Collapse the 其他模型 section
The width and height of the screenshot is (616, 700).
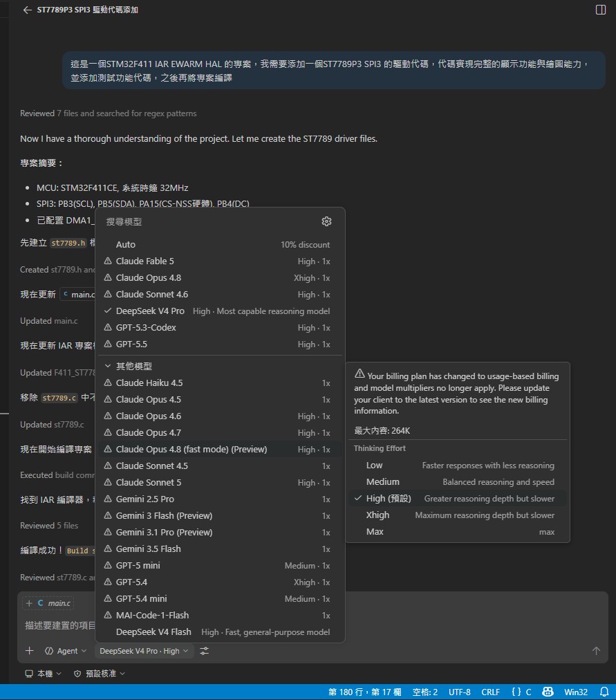tap(129, 366)
